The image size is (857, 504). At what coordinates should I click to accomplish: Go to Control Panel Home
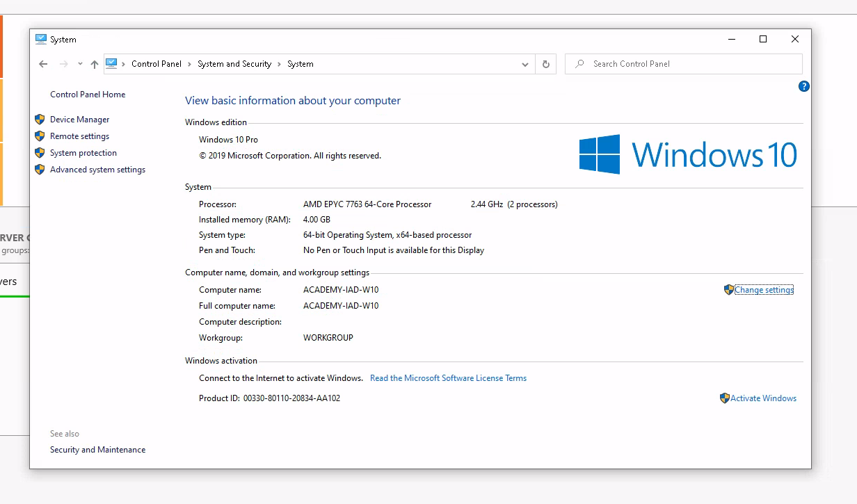pos(88,95)
